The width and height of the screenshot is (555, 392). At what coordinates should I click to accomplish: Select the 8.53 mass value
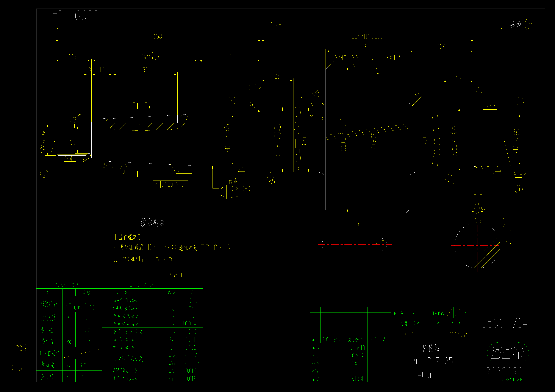[x=410, y=334]
